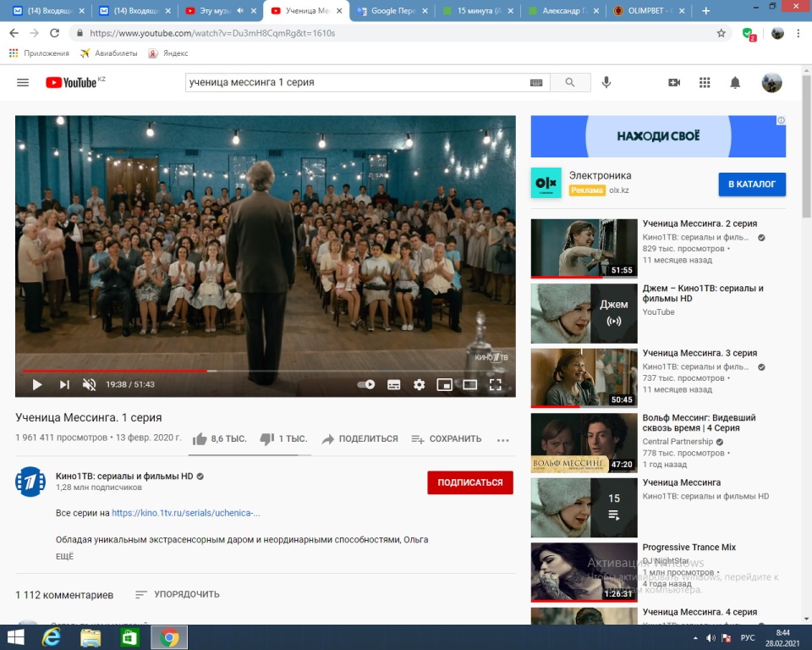812x650 pixels.
Task: Toggle the autoplay switch in player
Action: (366, 384)
